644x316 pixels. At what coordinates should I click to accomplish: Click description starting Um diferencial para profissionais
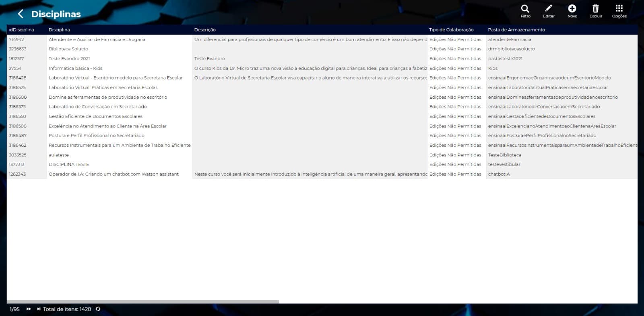pos(310,39)
